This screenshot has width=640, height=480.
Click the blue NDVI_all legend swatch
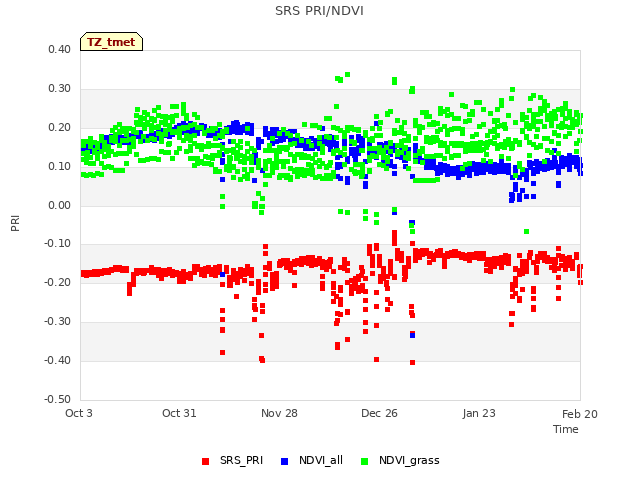(x=284, y=461)
